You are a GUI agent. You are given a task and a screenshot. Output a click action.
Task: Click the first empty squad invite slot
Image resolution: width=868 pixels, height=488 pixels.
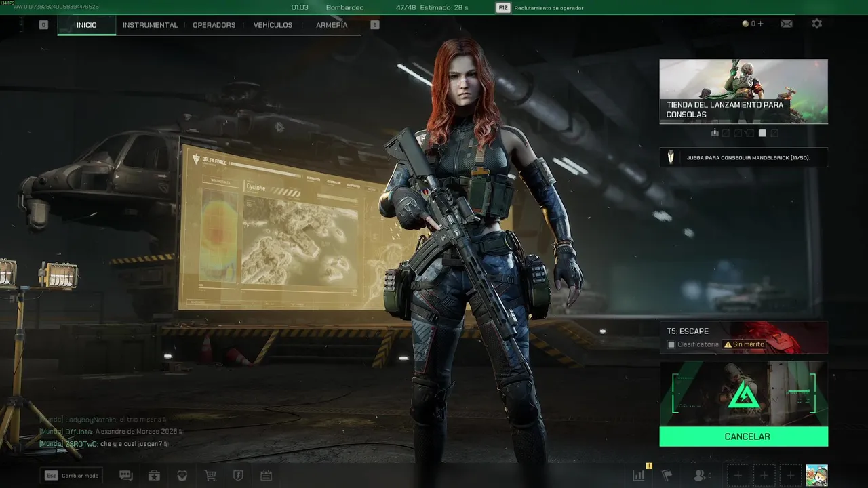pos(738,476)
